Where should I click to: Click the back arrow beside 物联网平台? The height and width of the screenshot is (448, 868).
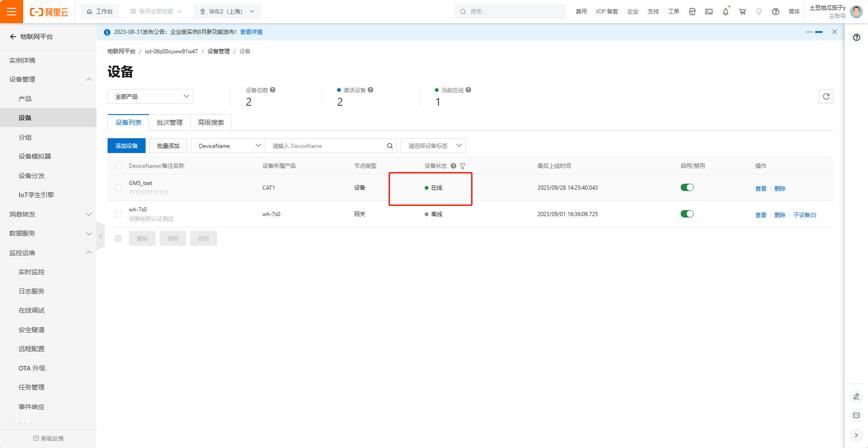point(13,37)
